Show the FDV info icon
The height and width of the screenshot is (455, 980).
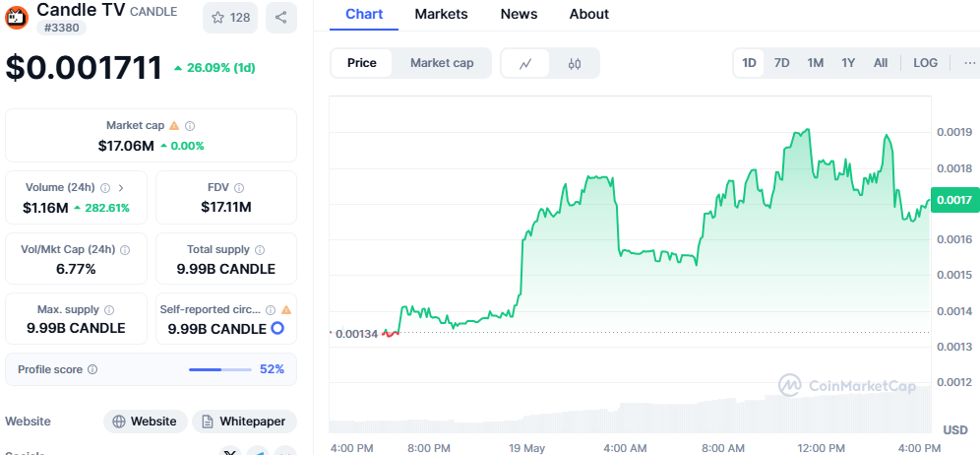tap(239, 188)
